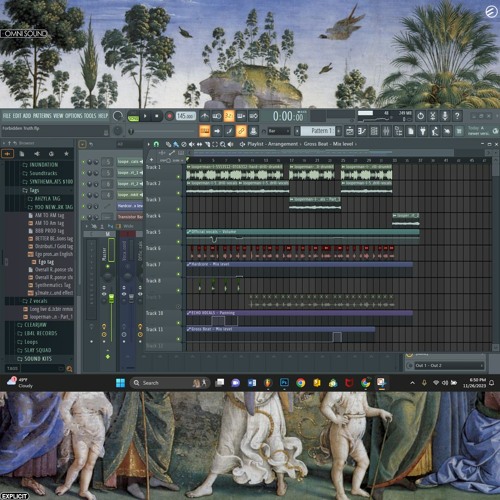Open the VIEW menu
Viewport: 500px width, 500px height.
58,116
